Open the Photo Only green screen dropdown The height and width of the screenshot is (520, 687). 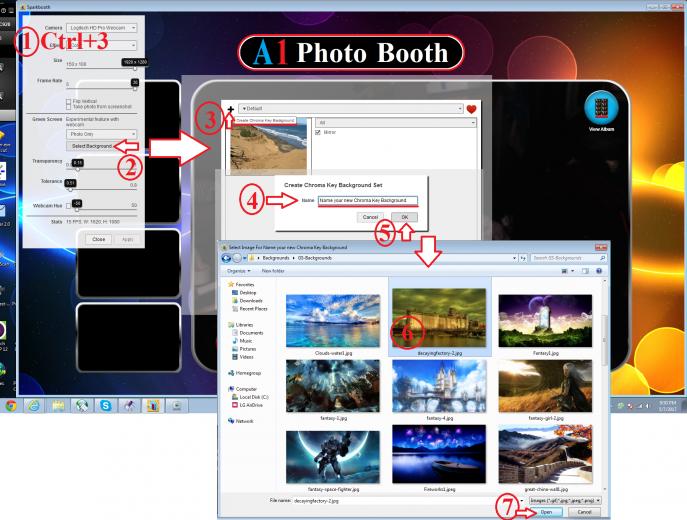click(x=102, y=134)
